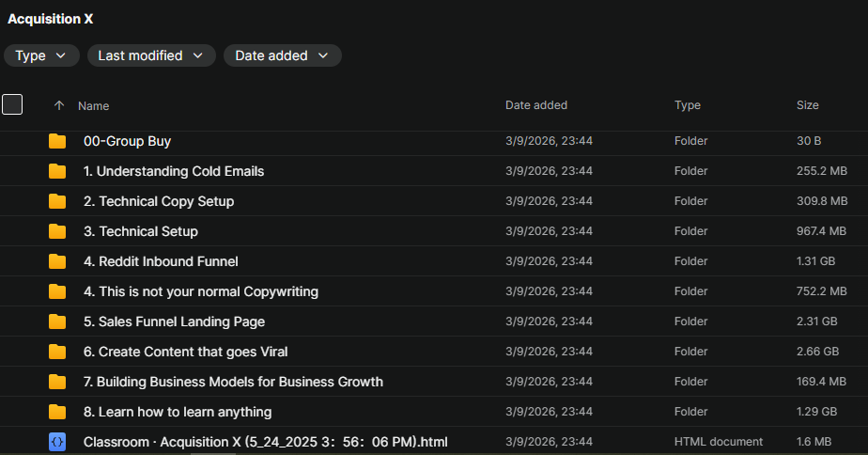This screenshot has height=455, width=868.
Task: Click the folder icon for Reddit Inbound Funnel
Action: pos(57,261)
